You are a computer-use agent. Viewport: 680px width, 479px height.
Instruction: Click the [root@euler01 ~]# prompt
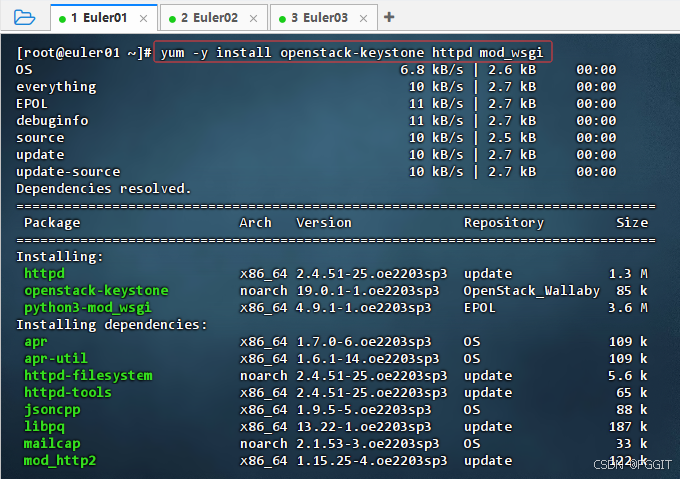pyautogui.click(x=84, y=52)
